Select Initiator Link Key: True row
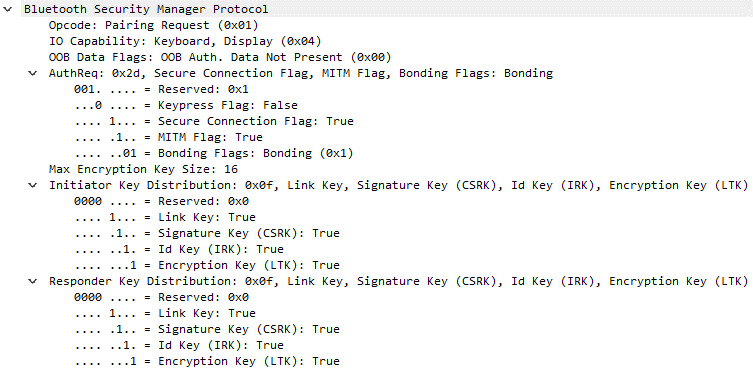This screenshot has width=753, height=371. [165, 217]
